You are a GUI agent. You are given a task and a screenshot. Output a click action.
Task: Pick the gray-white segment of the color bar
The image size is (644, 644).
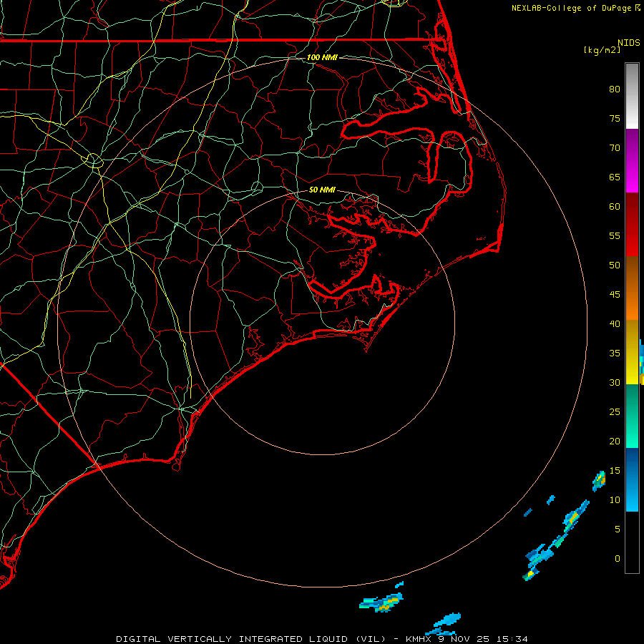[632, 96]
